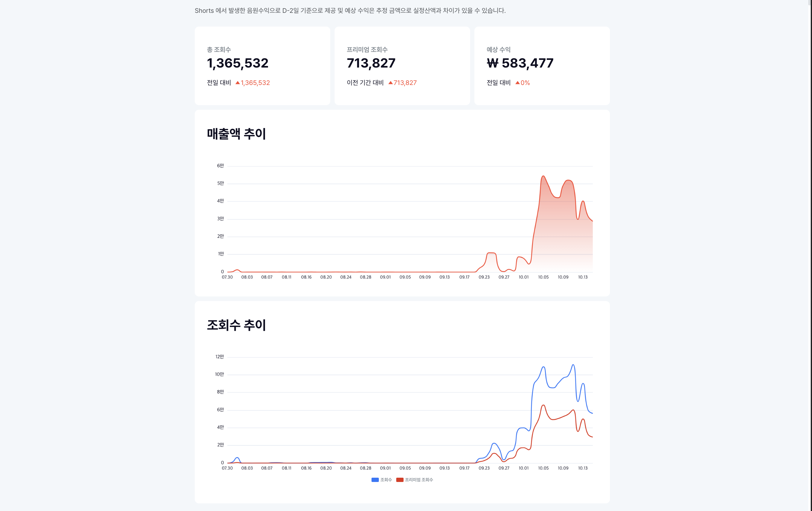This screenshot has width=812, height=511.
Task: Select the 총 조회수 card value 1,365,532
Action: pos(237,63)
